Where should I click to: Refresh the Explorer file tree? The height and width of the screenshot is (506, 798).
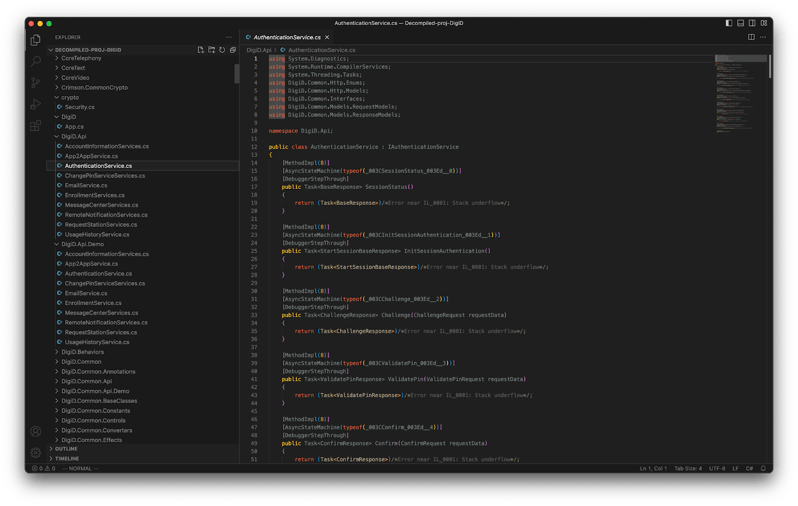point(222,50)
